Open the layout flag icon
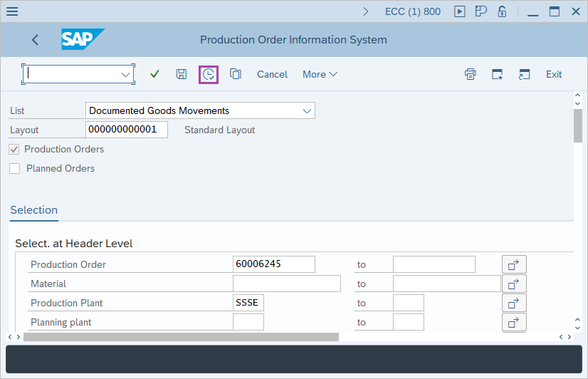Image resolution: width=588 pixels, height=379 pixels. (481, 11)
